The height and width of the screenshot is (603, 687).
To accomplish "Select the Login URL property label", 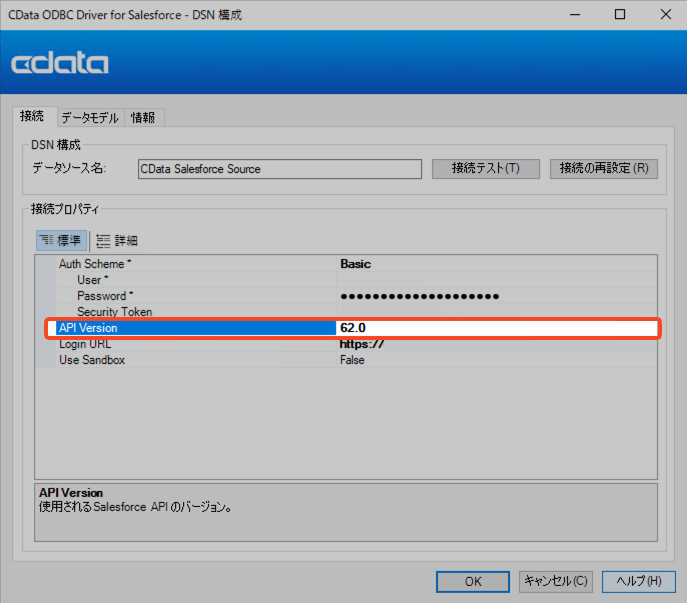I will point(85,344).
